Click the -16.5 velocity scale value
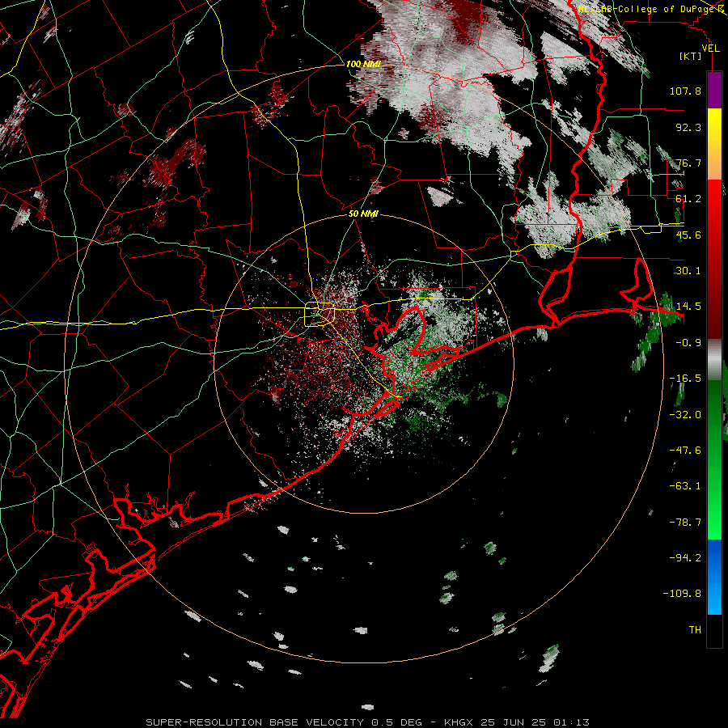 point(685,379)
